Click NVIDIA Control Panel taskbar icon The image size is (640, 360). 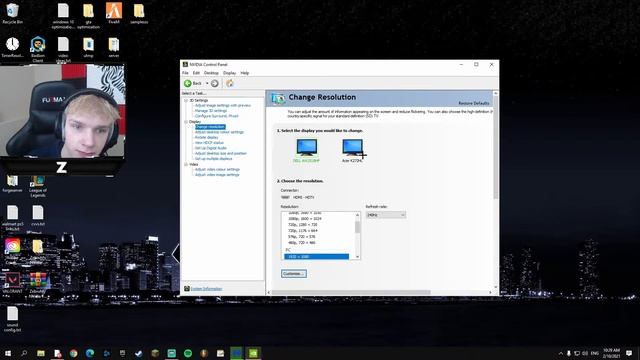(x=253, y=353)
